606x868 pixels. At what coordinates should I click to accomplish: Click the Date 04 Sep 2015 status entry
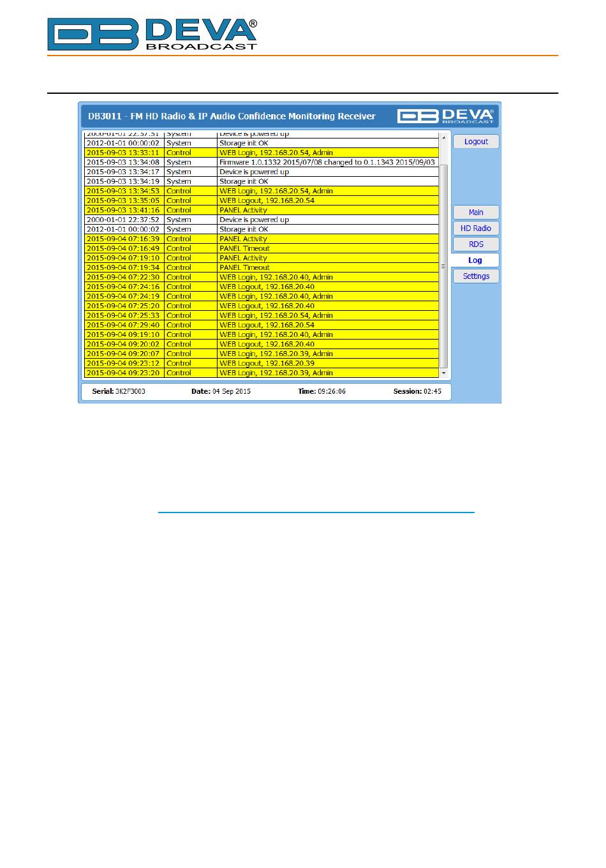(221, 391)
